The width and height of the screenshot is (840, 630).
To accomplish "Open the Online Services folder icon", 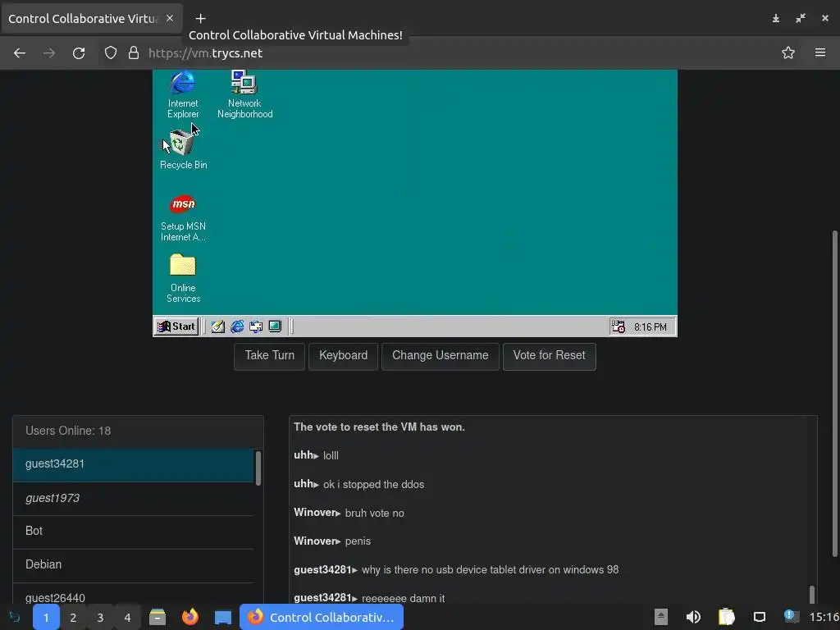I will click(x=183, y=278).
